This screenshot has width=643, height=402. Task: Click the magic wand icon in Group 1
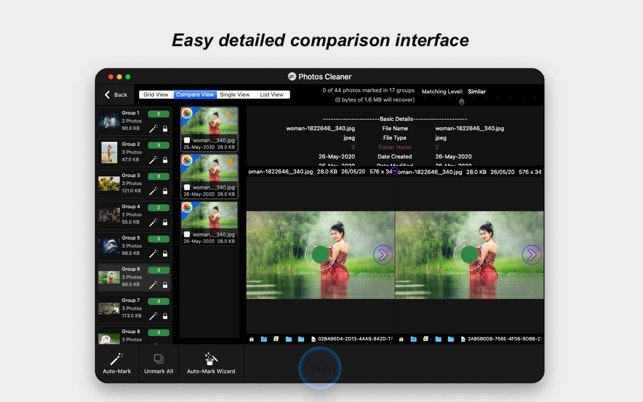[153, 129]
